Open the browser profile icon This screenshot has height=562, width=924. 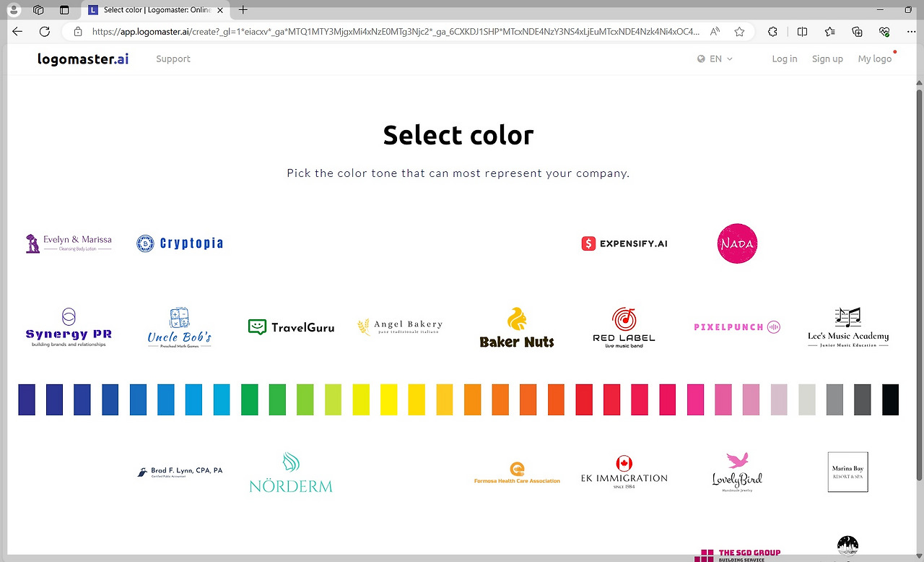[x=14, y=10]
